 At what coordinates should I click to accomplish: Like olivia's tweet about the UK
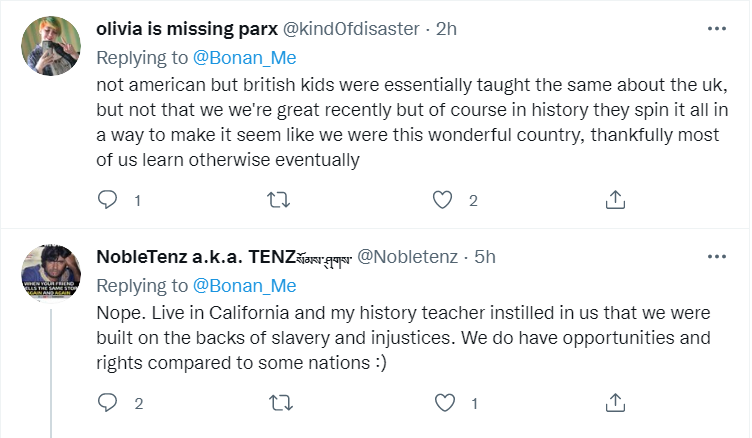pos(443,200)
